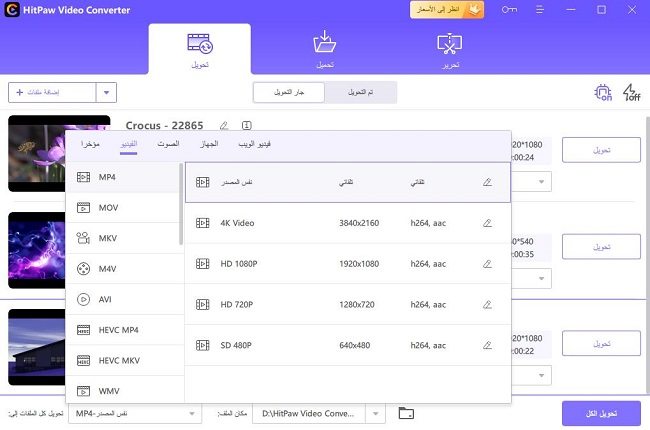Open the Convert tab icon
This screenshot has width=650, height=430.
(200, 44)
